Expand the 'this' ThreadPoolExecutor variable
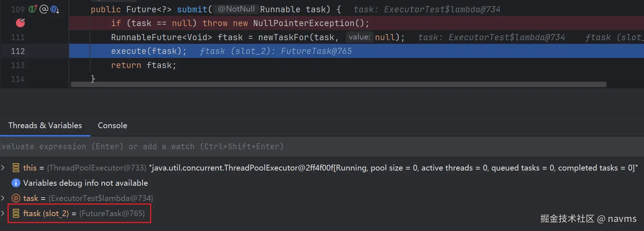Screen dimensions: 644x231 pos(3,168)
